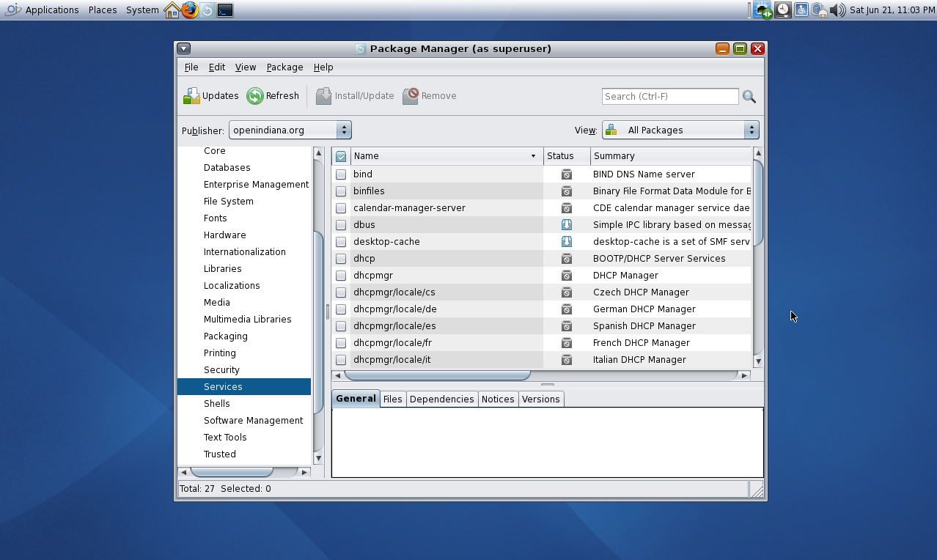
Task: Open the Help menu
Action: click(x=323, y=67)
